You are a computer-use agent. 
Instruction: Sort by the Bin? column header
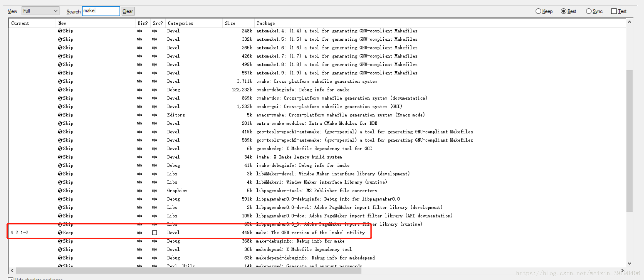[x=143, y=23]
